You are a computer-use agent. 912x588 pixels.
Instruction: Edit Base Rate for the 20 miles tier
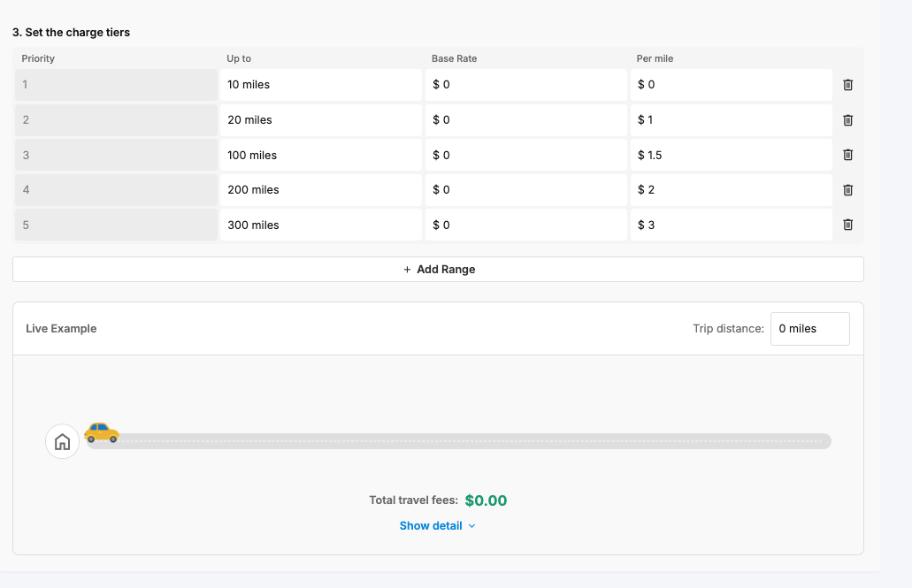tap(525, 120)
